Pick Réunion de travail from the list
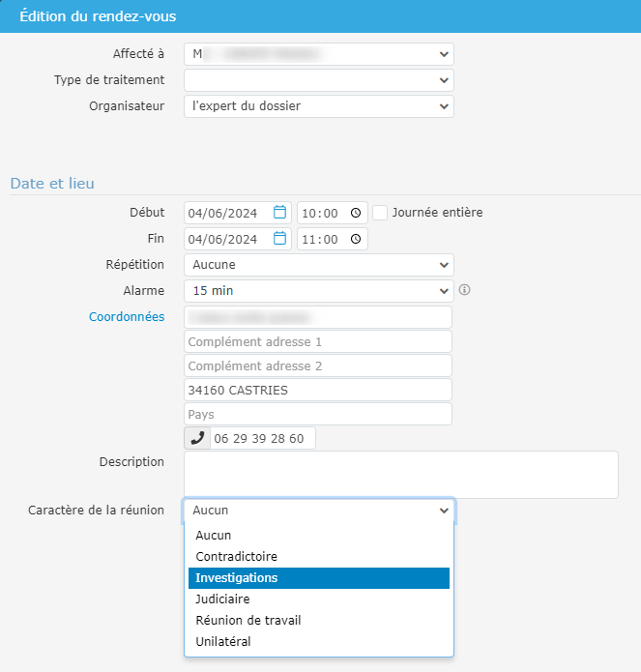This screenshot has width=641, height=672. pyautogui.click(x=318, y=621)
